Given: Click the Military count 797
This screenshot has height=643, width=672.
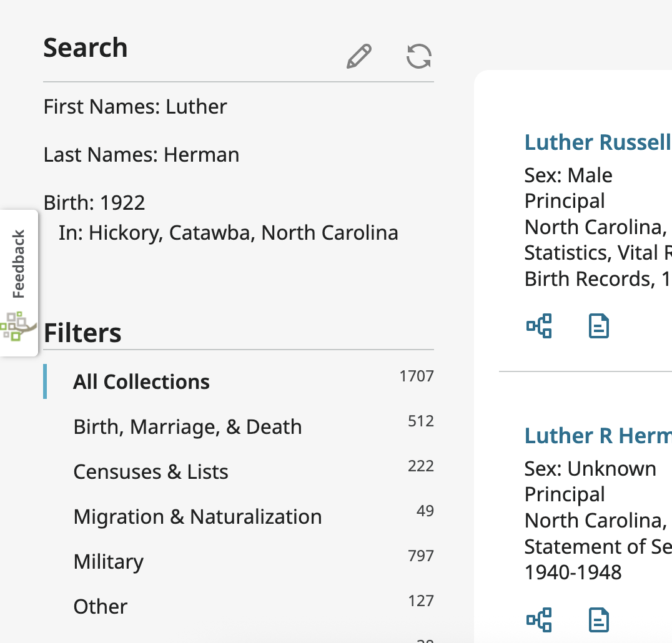Looking at the screenshot, I should pos(420,556).
